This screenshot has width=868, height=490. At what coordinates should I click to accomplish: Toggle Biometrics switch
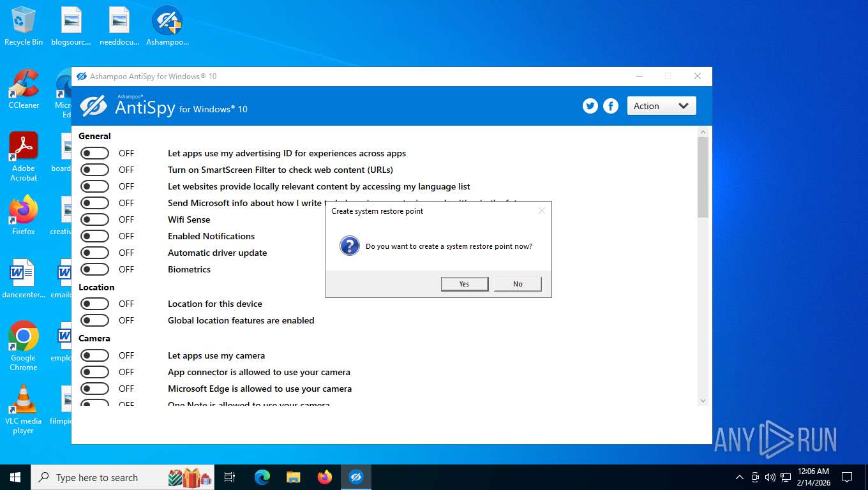point(94,269)
